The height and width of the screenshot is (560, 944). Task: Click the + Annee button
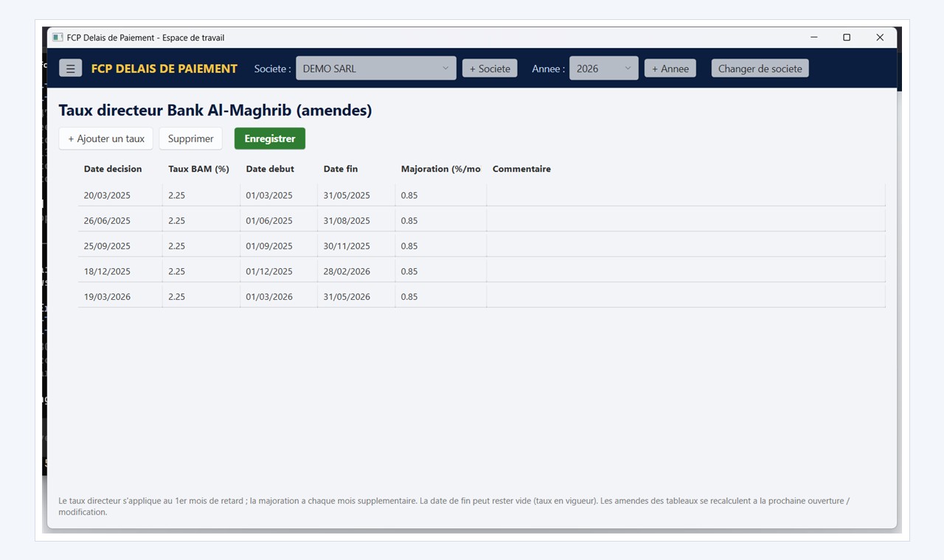pos(670,69)
